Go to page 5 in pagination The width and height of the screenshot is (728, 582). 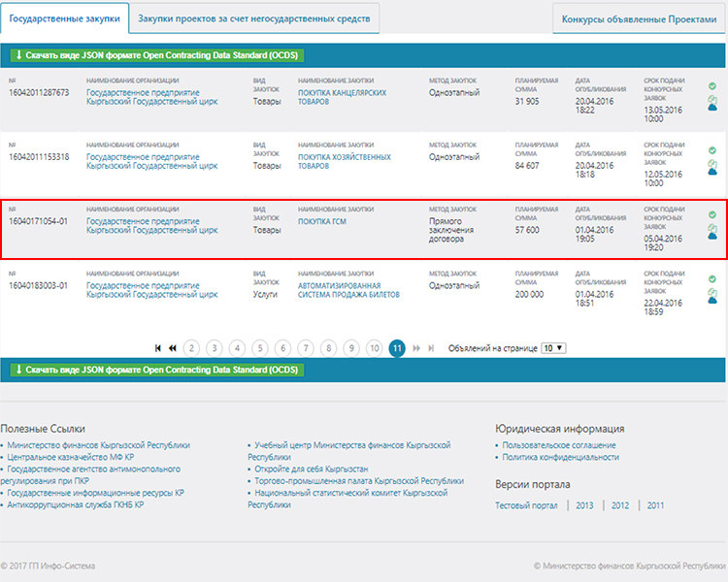click(x=259, y=348)
